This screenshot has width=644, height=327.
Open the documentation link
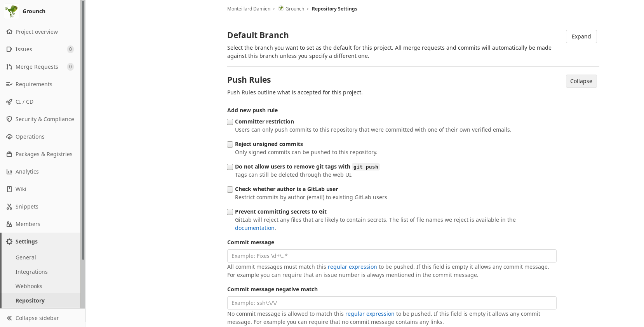(255, 228)
